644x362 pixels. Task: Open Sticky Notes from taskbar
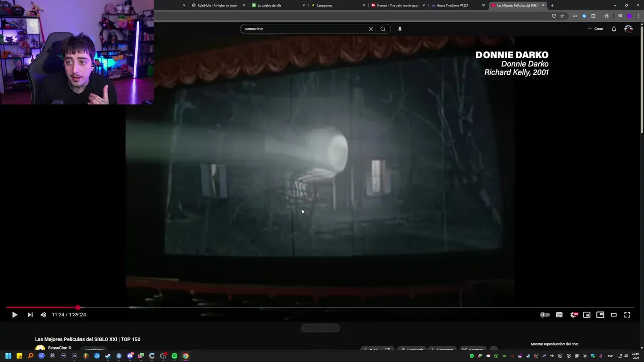[19, 356]
